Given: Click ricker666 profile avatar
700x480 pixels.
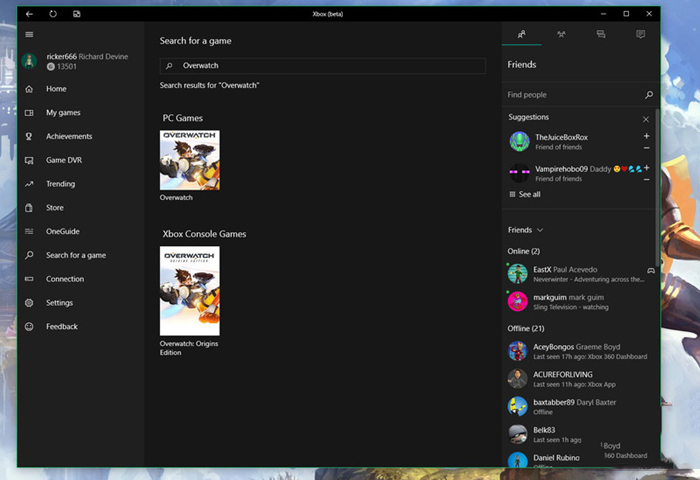Looking at the screenshot, I should pyautogui.click(x=29, y=61).
